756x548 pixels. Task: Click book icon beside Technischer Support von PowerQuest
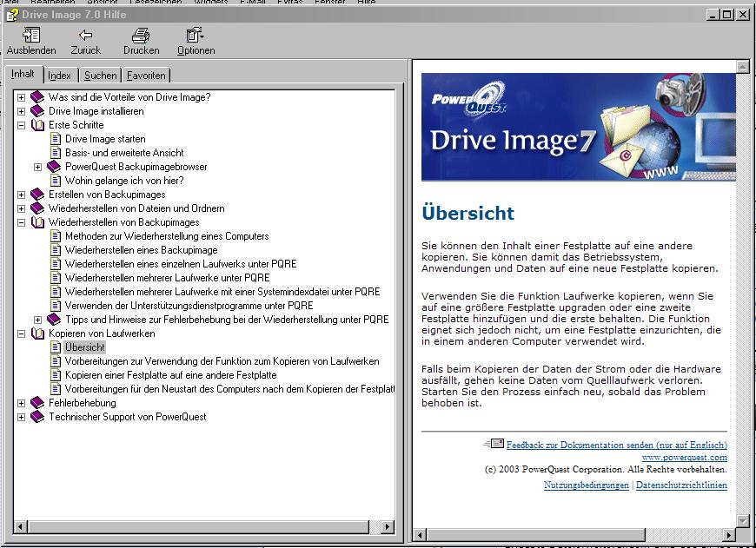click(37, 416)
